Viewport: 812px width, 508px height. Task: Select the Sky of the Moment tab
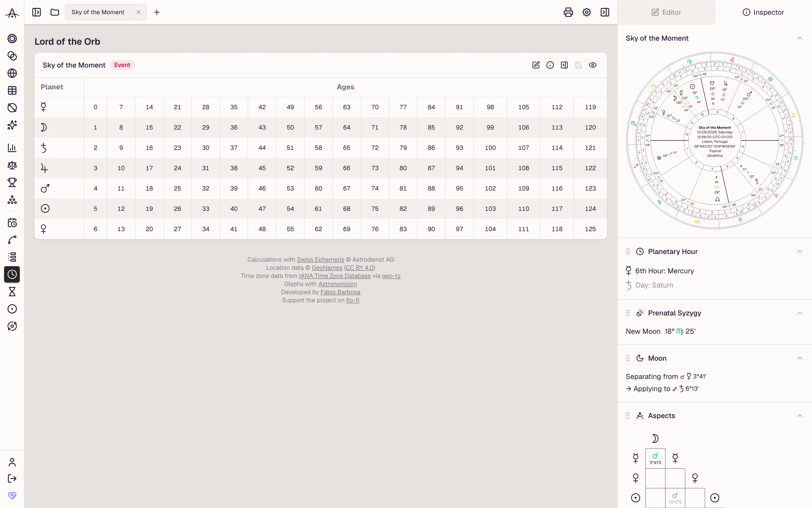[x=98, y=12]
